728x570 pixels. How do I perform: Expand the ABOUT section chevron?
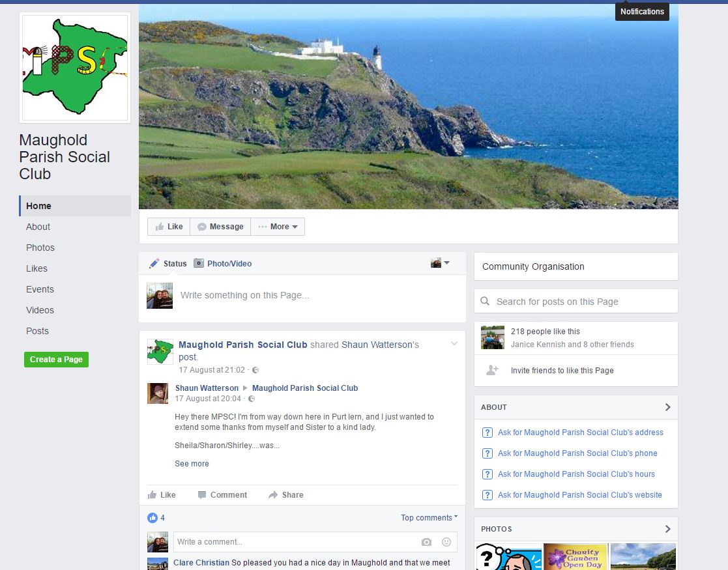[667, 407]
